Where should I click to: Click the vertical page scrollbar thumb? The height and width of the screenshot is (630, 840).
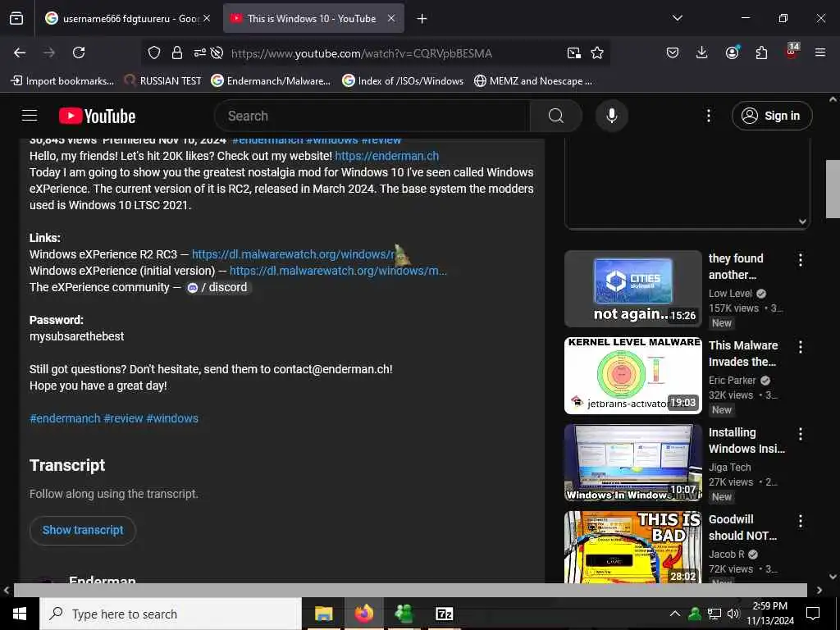tap(833, 189)
